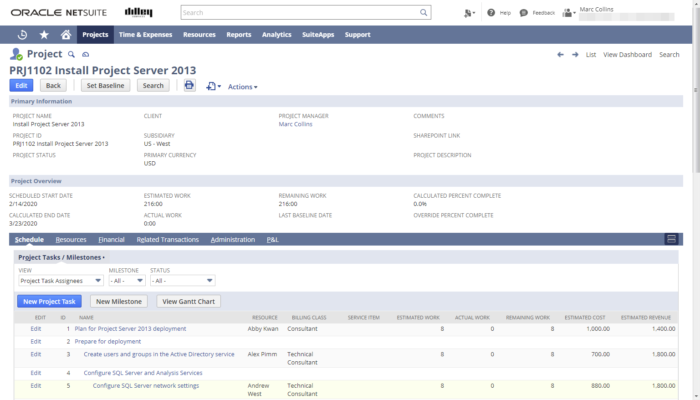Expand the Project Tasks / Milestones section menu

tap(61, 257)
